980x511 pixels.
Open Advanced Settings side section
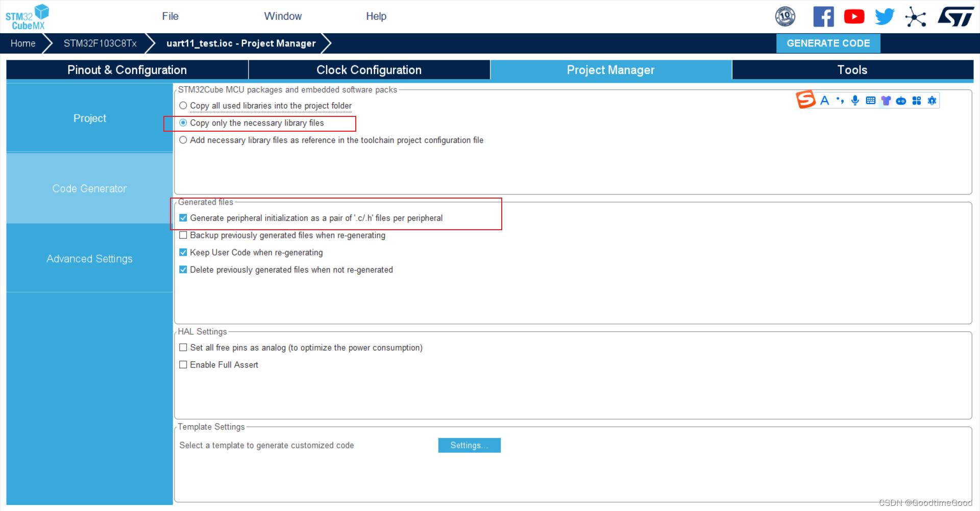pos(90,259)
